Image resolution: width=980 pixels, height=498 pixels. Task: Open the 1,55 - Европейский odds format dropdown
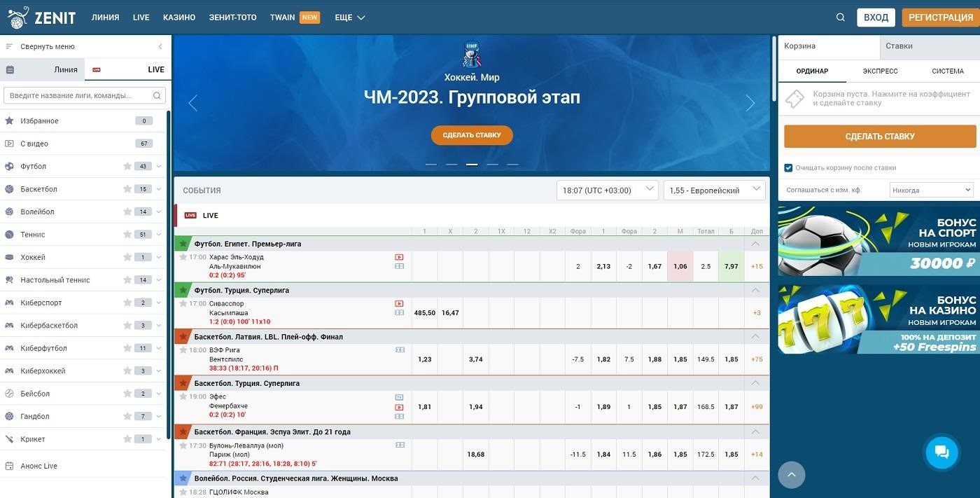715,191
